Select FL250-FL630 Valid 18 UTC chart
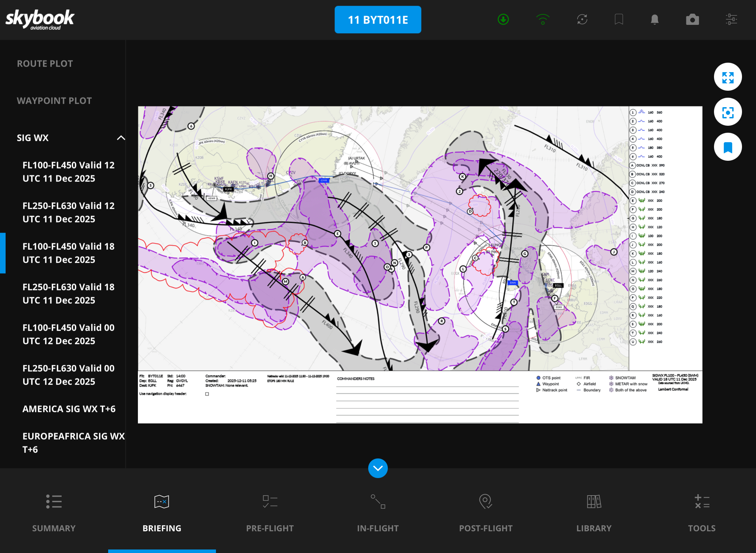Image resolution: width=756 pixels, height=553 pixels. pyautogui.click(x=68, y=293)
